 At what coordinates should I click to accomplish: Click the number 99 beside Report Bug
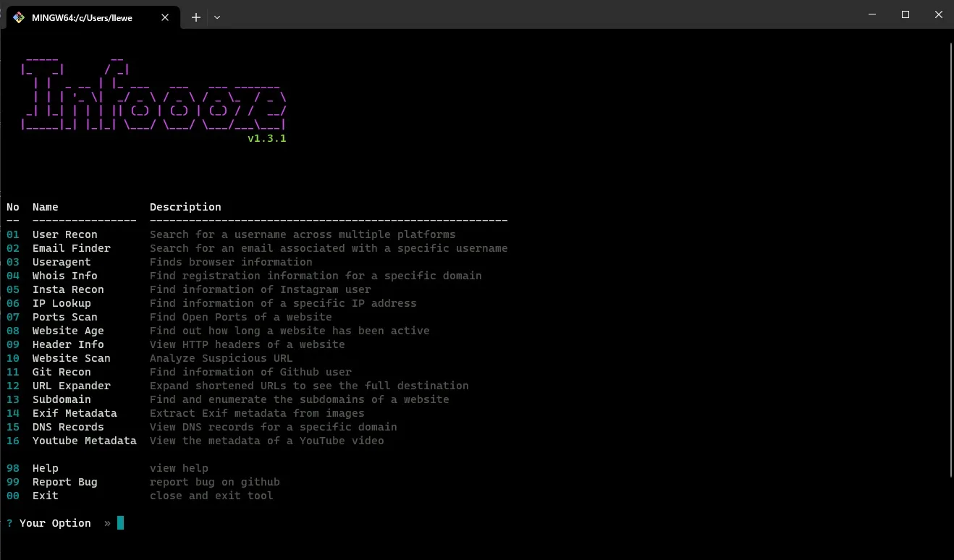[x=13, y=482]
